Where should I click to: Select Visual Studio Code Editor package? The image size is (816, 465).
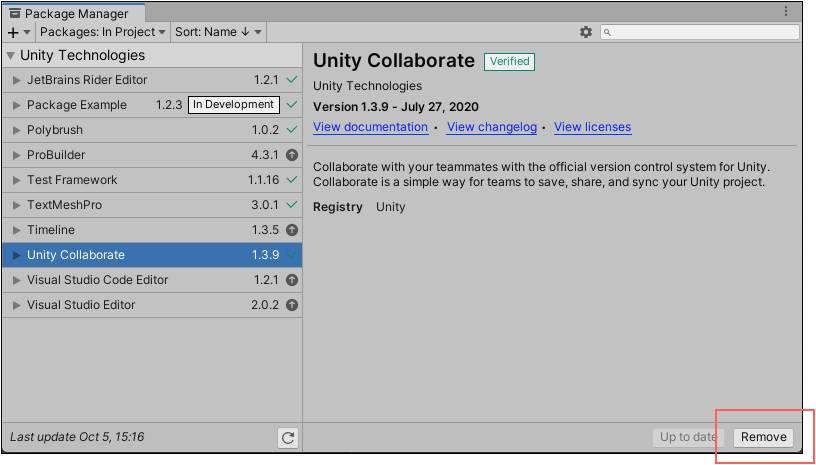click(x=97, y=280)
